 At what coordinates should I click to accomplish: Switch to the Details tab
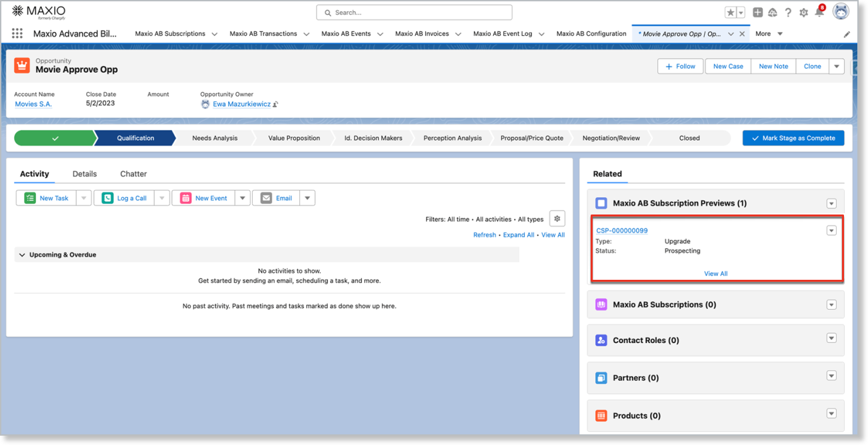[84, 173]
